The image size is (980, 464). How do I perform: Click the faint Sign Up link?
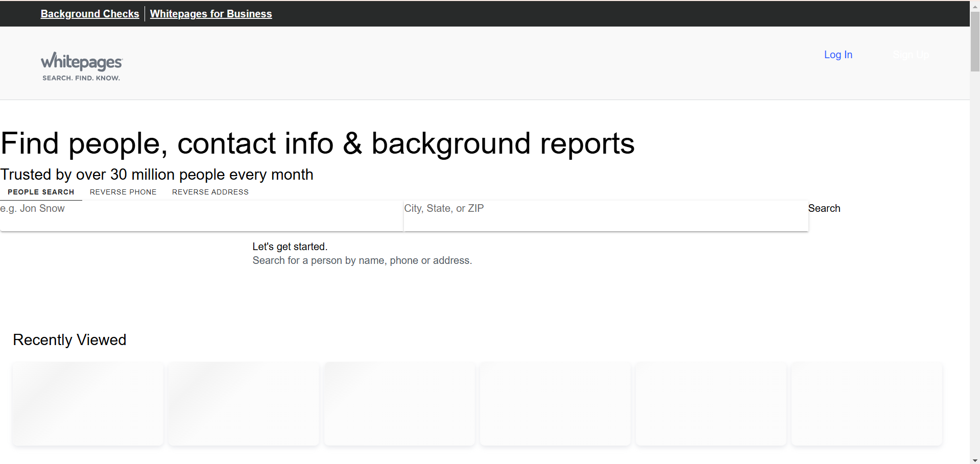[x=911, y=55]
